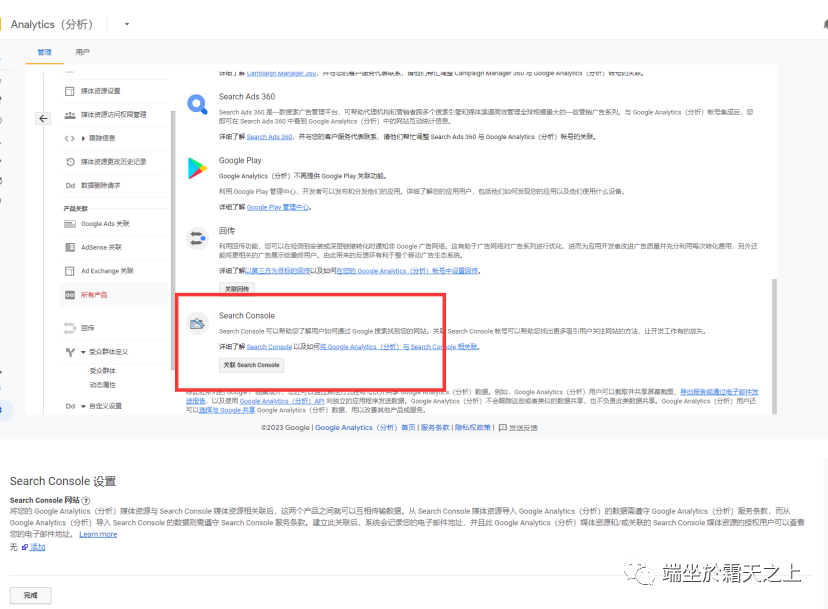Click the help icon beside Search Console 网站
Image resolution: width=828 pixels, height=609 pixels.
[x=86, y=500]
